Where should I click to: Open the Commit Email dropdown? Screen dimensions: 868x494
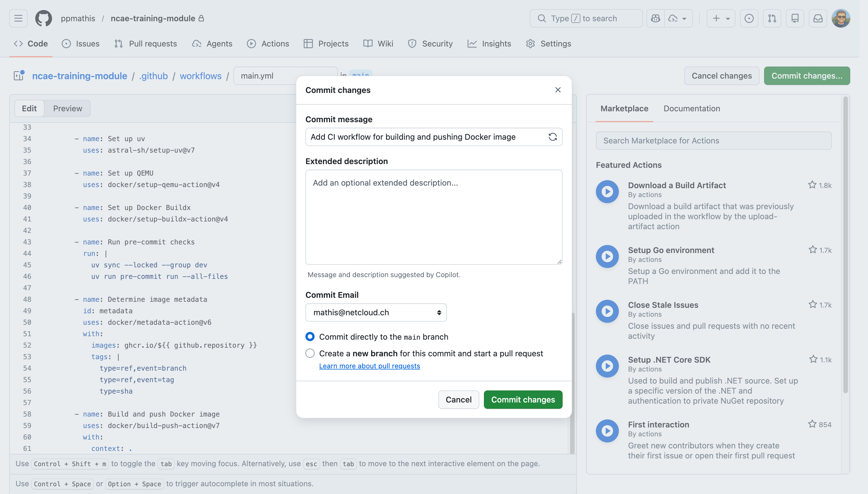[x=376, y=312]
